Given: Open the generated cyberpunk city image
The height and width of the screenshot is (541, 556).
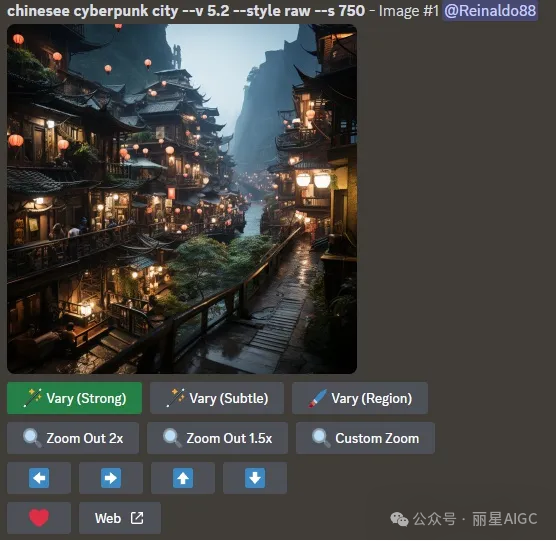Looking at the screenshot, I should click(x=182, y=199).
